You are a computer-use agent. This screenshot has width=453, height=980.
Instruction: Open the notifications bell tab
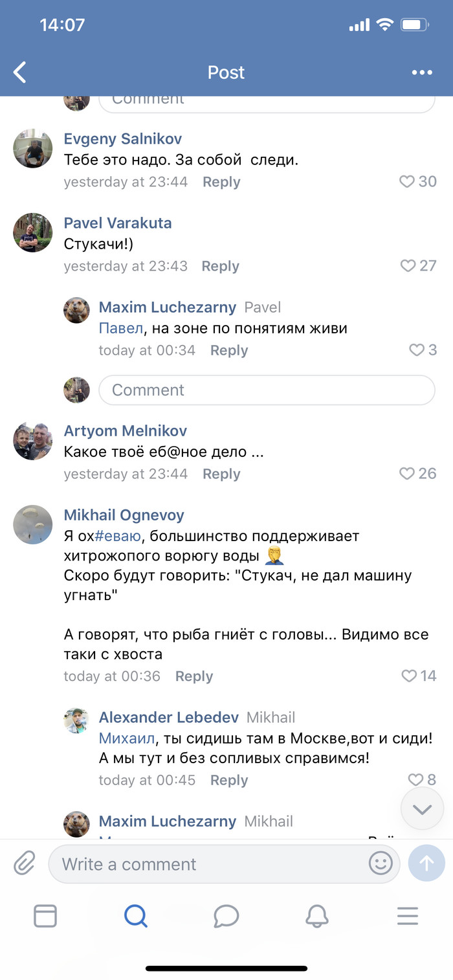(x=317, y=916)
